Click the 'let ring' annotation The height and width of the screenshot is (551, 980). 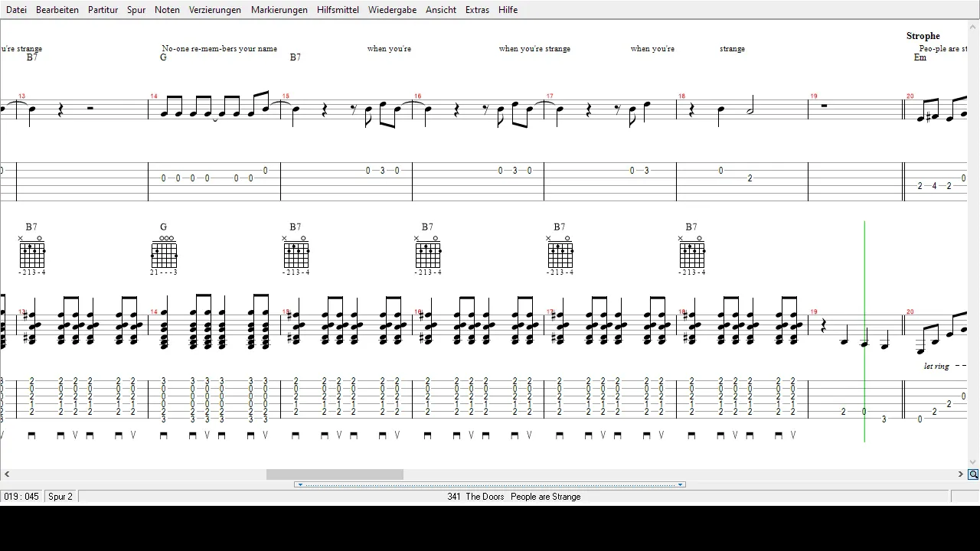pos(936,366)
